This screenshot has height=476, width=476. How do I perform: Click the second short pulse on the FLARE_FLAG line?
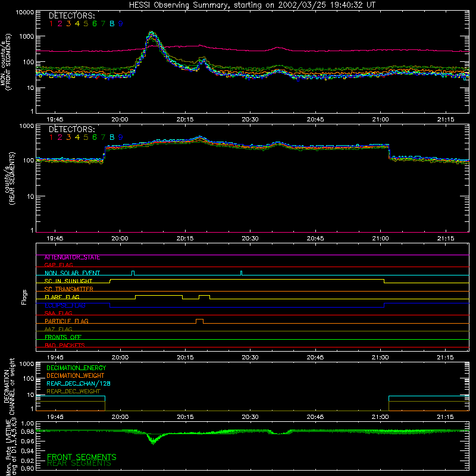204,297
